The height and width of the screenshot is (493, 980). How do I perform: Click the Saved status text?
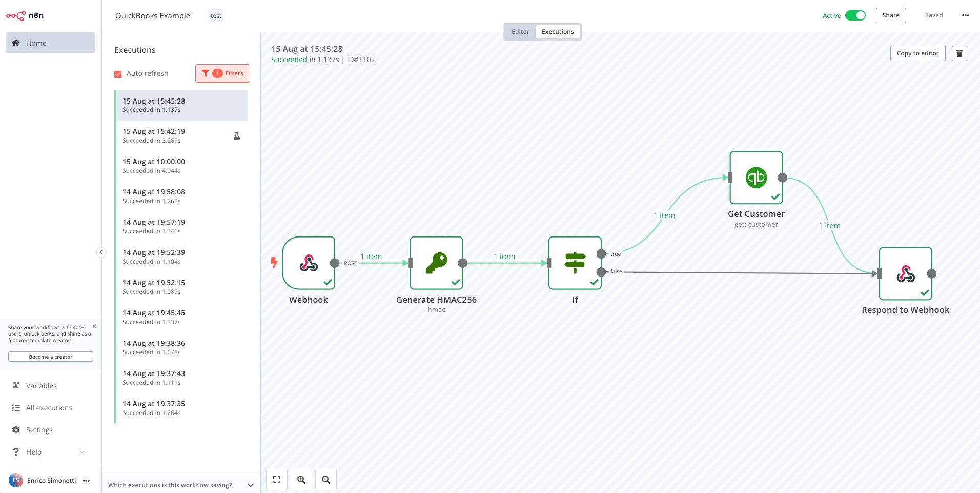[x=934, y=15]
